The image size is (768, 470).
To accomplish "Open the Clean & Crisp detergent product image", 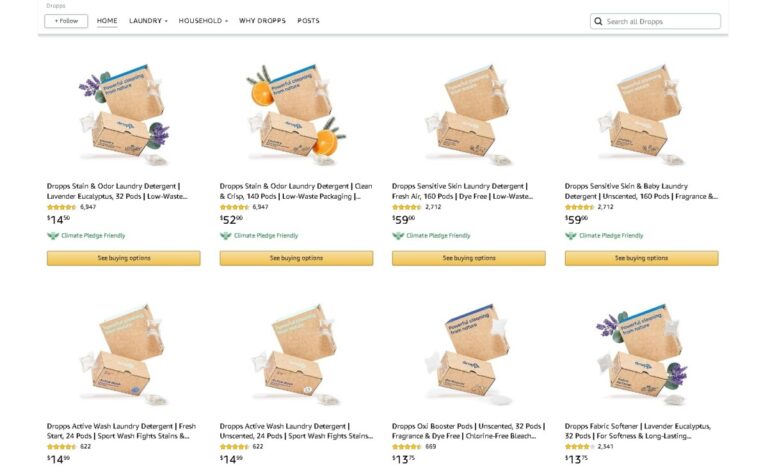I will 296,110.
